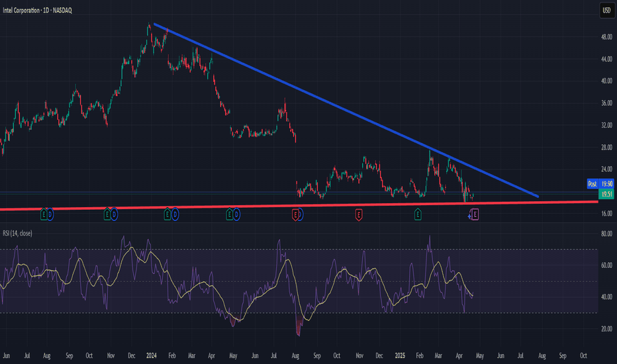Click the red earnings E marker at Nov 2024
The width and height of the screenshot is (617, 364).
(x=358, y=215)
